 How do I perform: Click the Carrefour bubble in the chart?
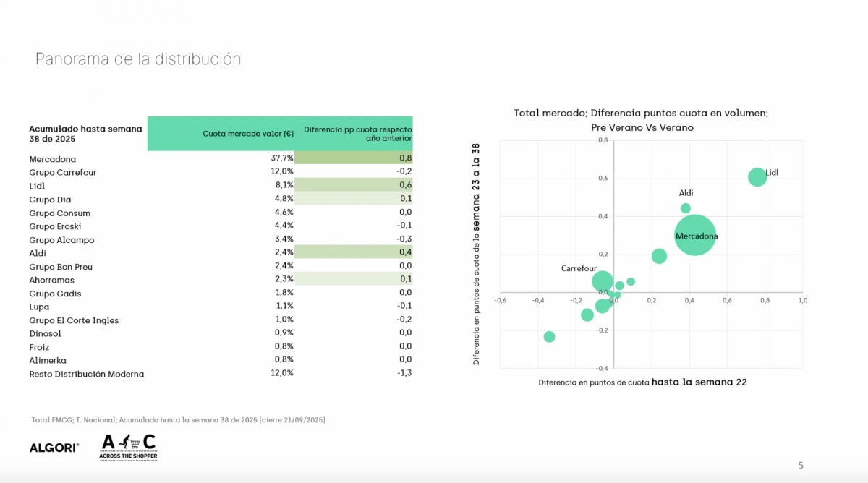tap(603, 281)
